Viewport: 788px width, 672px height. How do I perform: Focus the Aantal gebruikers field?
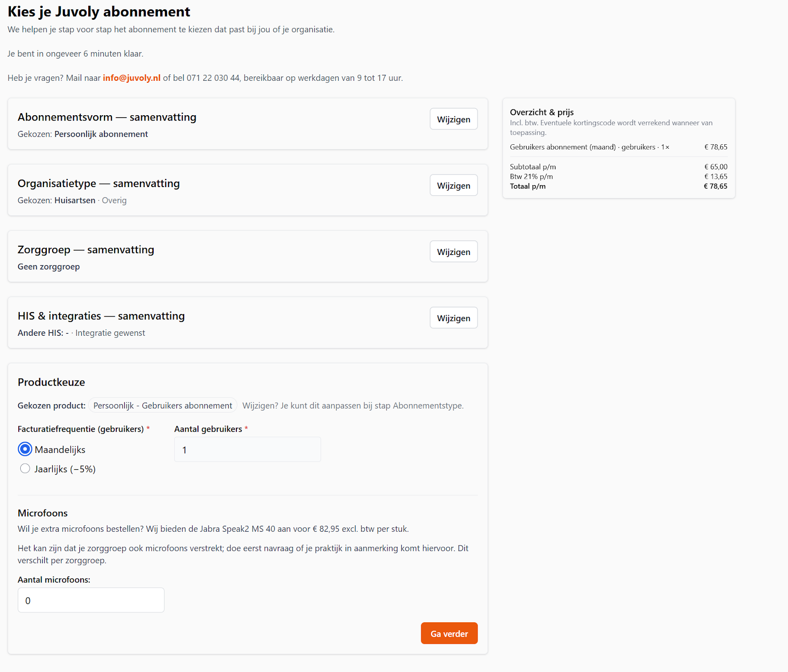click(x=247, y=449)
